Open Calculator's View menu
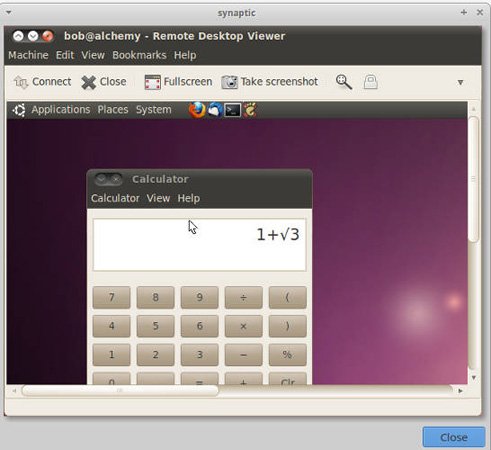Screen dimensions: 491x450 coord(158,198)
